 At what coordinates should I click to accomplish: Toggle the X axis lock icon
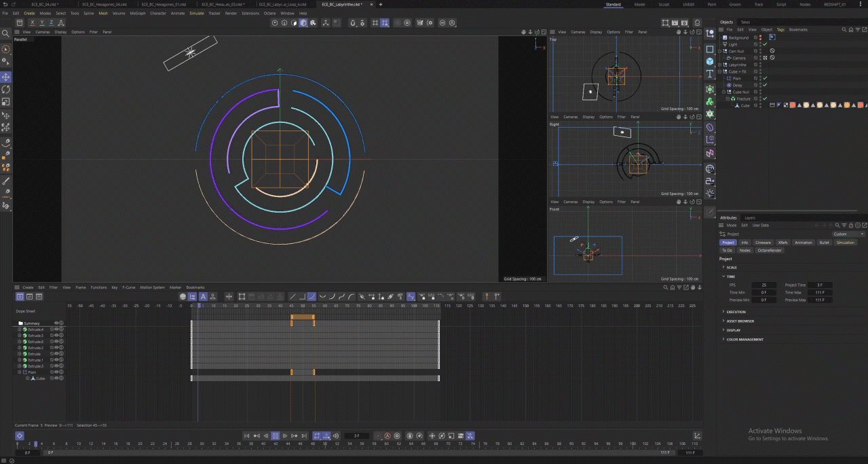(32, 22)
